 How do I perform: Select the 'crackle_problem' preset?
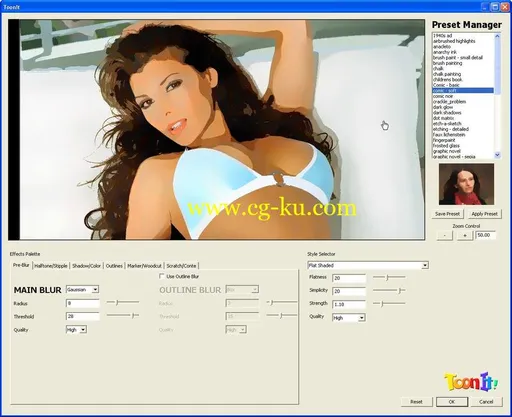click(x=449, y=102)
